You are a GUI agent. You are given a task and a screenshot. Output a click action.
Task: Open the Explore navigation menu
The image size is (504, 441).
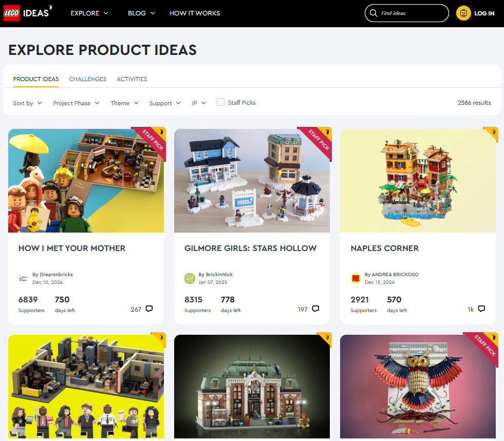(89, 13)
